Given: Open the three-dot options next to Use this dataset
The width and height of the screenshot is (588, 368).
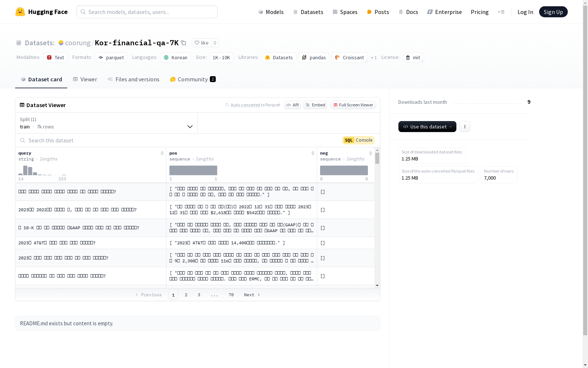Looking at the screenshot, I should [465, 127].
